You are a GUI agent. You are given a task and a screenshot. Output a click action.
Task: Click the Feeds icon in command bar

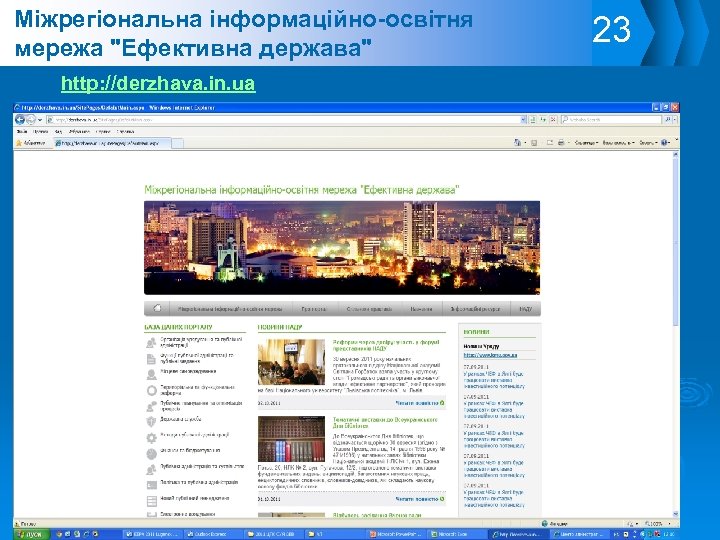(534, 143)
